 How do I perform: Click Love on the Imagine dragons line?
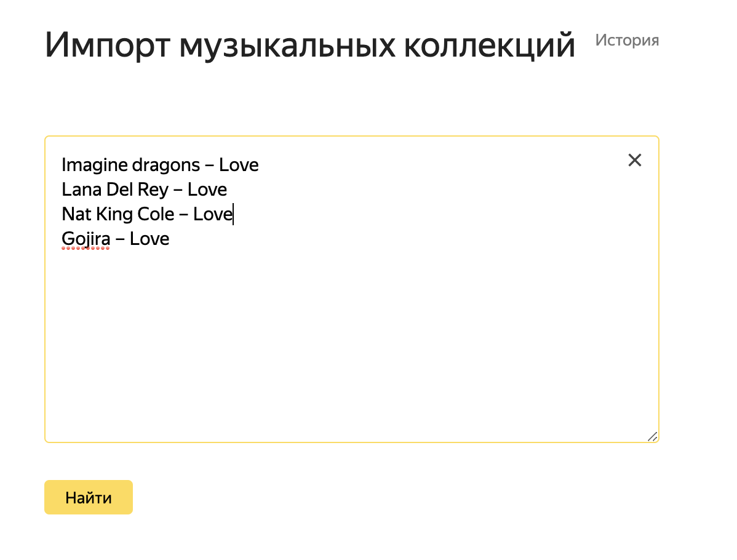point(239,165)
